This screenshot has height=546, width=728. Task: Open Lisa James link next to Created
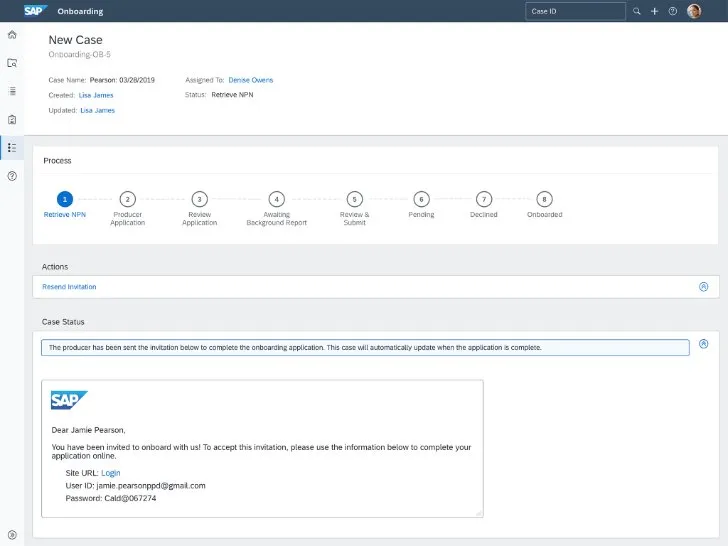[96, 95]
